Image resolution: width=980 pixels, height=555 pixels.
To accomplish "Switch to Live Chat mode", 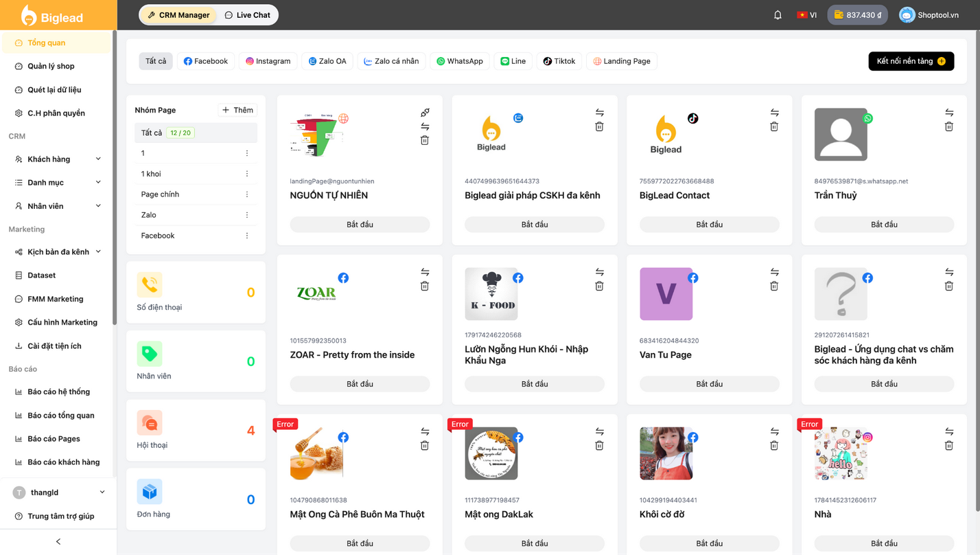I will 248,15.
